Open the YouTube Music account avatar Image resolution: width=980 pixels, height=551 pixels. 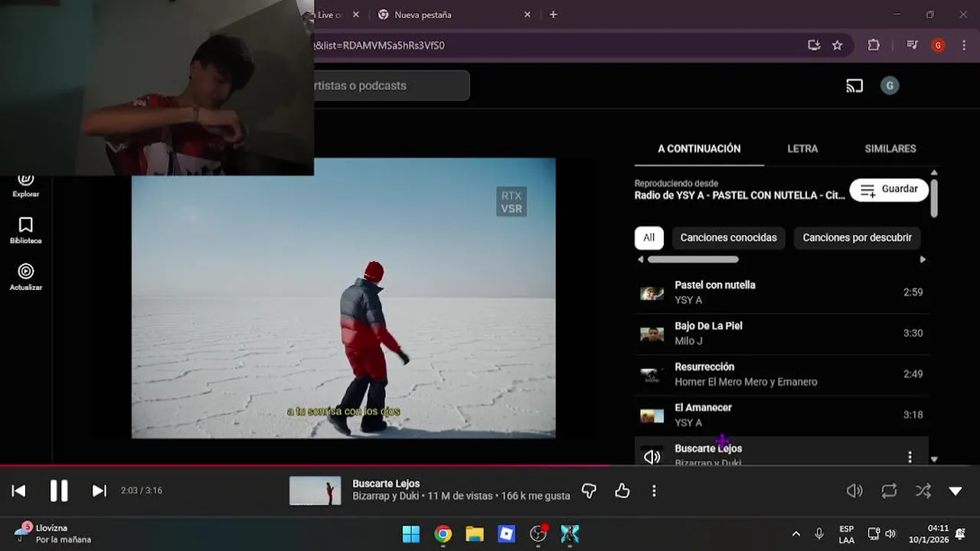889,86
